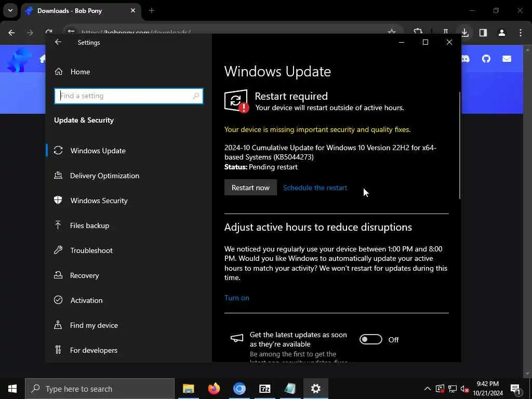Click Turn on active hours link

tap(237, 298)
